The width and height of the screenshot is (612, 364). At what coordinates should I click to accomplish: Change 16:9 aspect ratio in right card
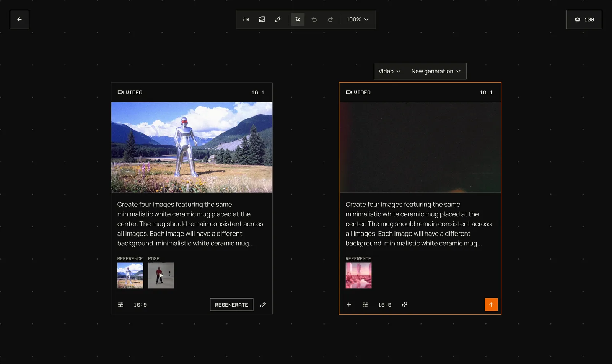coord(384,305)
